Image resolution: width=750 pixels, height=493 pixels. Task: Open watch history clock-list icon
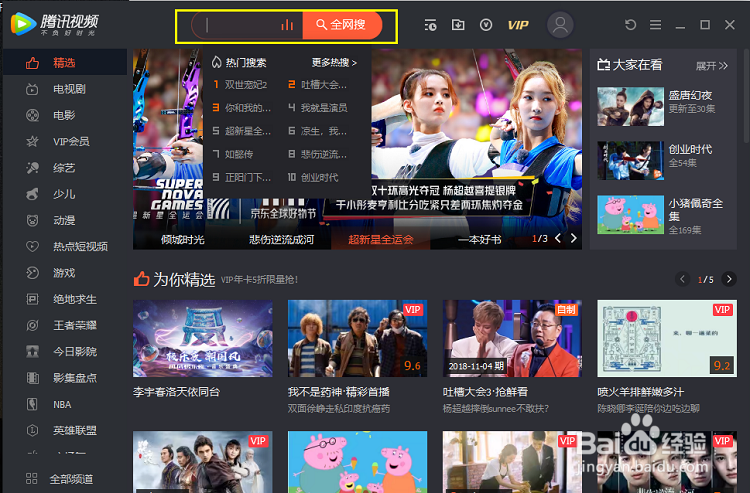pyautogui.click(x=430, y=25)
